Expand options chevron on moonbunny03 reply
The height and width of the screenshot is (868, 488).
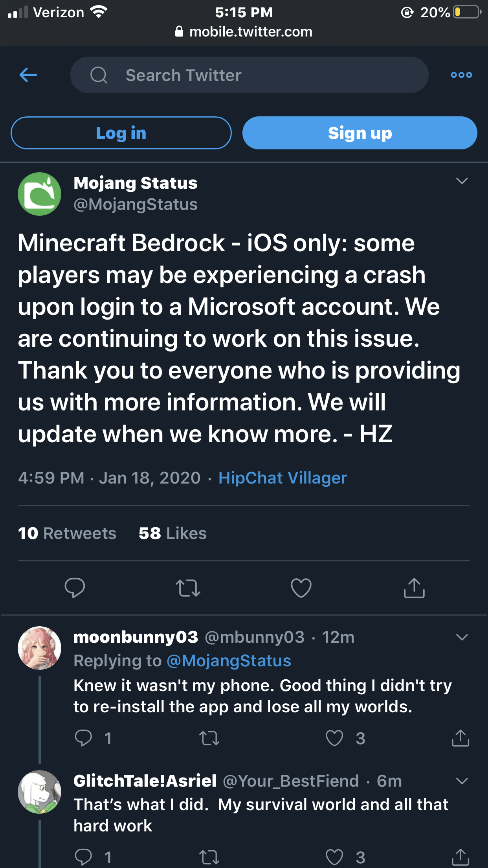[462, 637]
